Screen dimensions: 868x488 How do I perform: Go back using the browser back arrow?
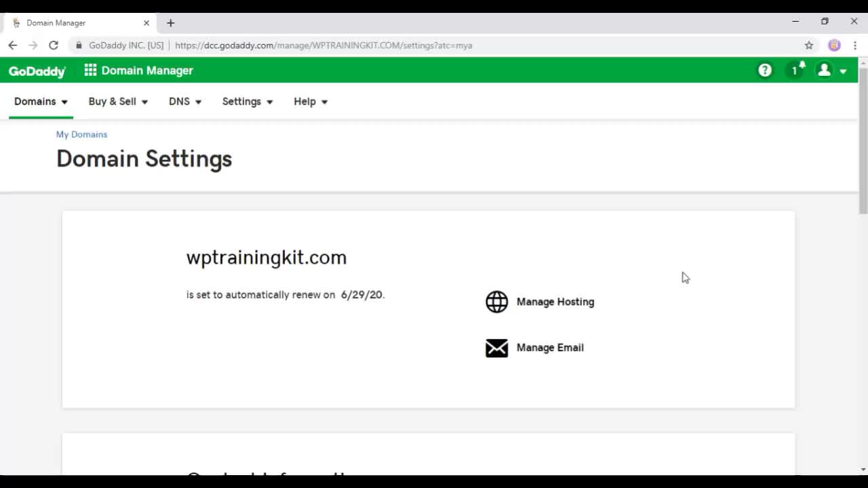[13, 45]
